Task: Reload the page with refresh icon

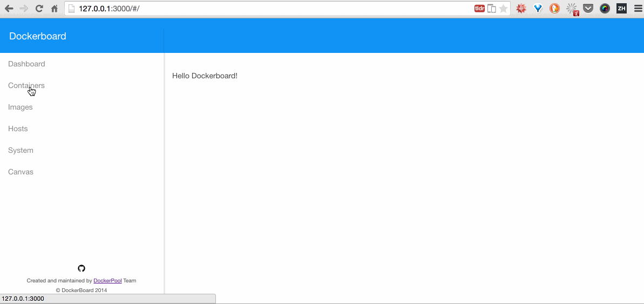Action: click(39, 8)
